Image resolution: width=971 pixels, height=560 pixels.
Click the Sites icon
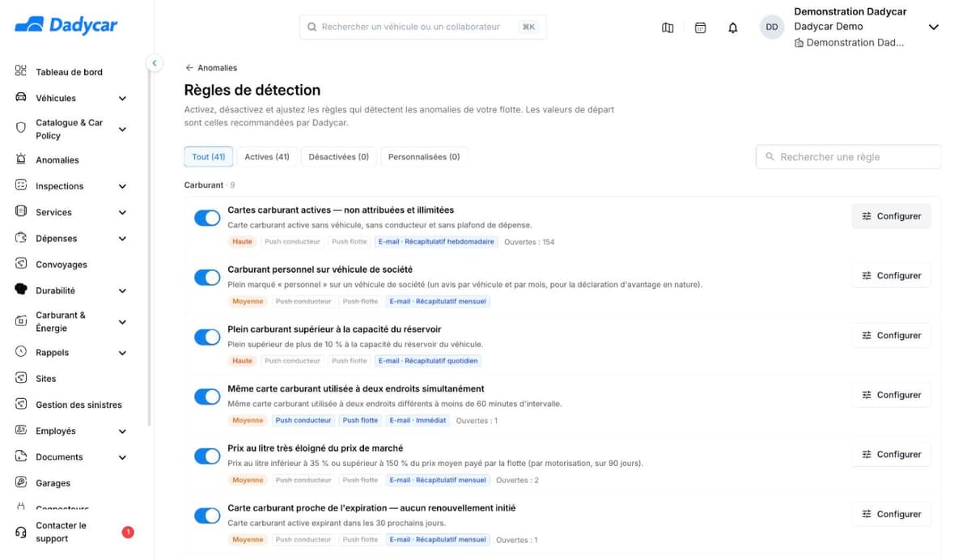[x=21, y=378]
